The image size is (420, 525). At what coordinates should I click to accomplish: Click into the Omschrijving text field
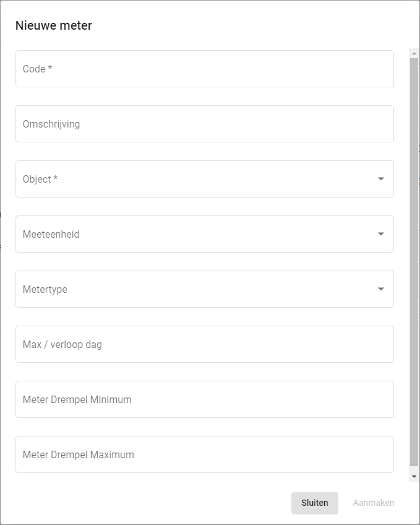coord(204,124)
